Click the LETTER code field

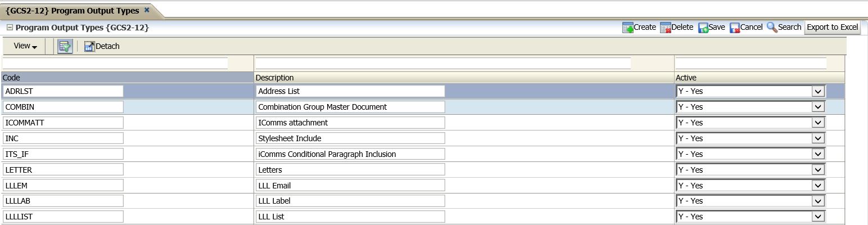(63, 170)
